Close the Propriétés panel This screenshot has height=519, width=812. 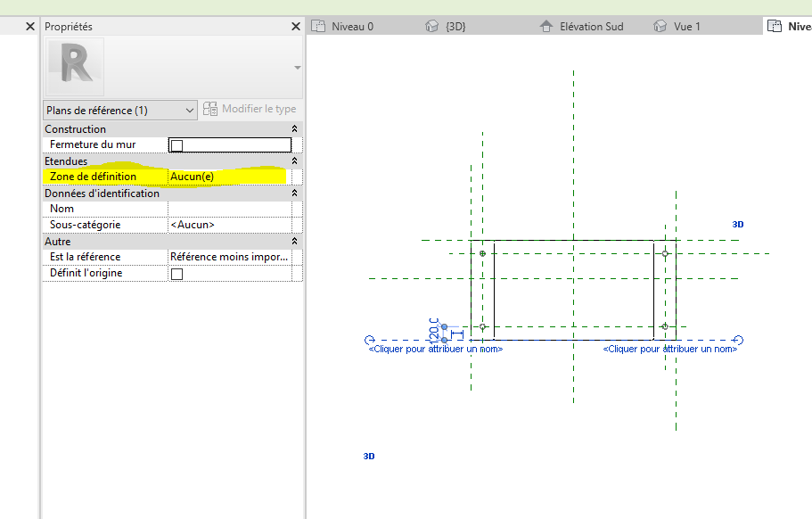click(x=296, y=27)
